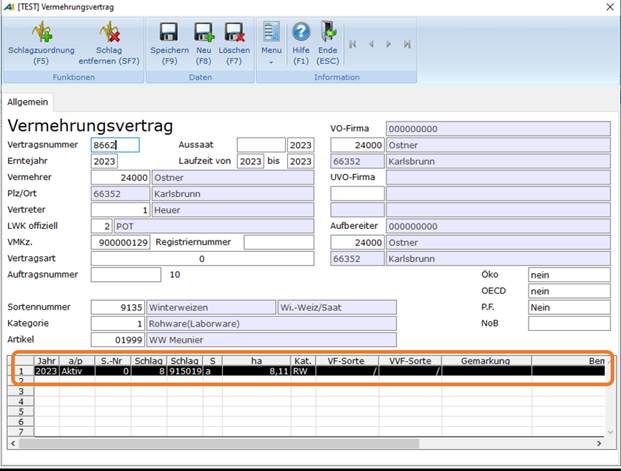
Task: Go to last record navigation arrow
Action: (407, 44)
